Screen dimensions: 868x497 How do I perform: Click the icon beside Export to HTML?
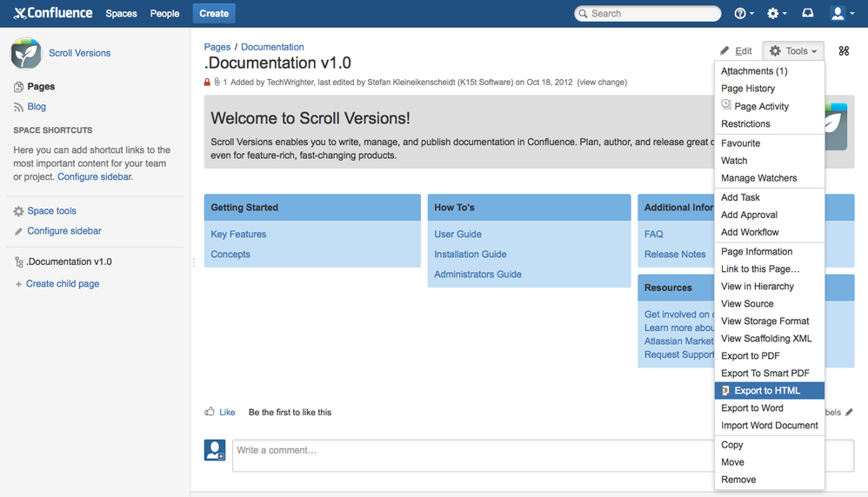click(725, 391)
